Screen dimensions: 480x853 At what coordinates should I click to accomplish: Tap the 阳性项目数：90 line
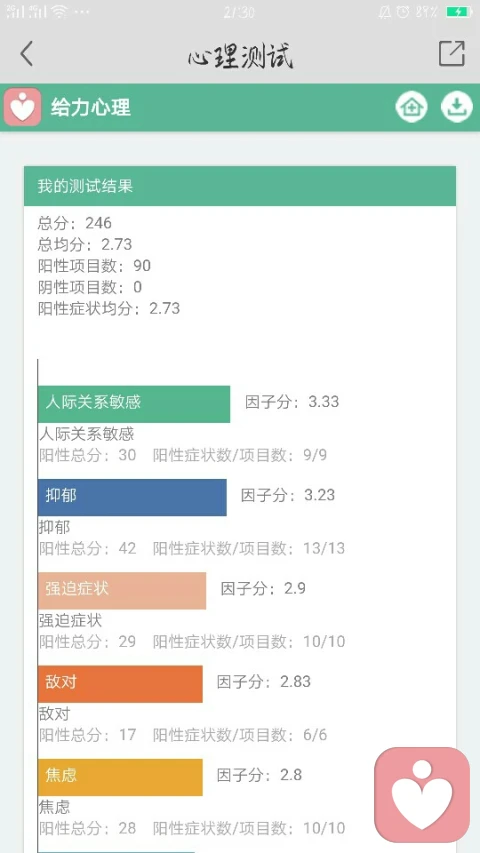pyautogui.click(x=94, y=266)
